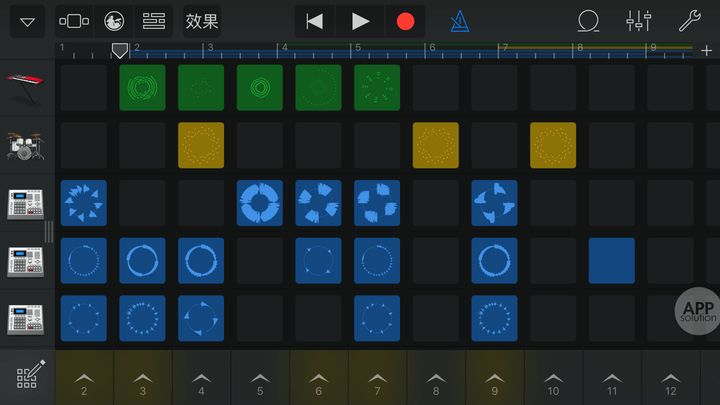Start recording with red Record button
This screenshot has height=405, width=720.
(405, 21)
